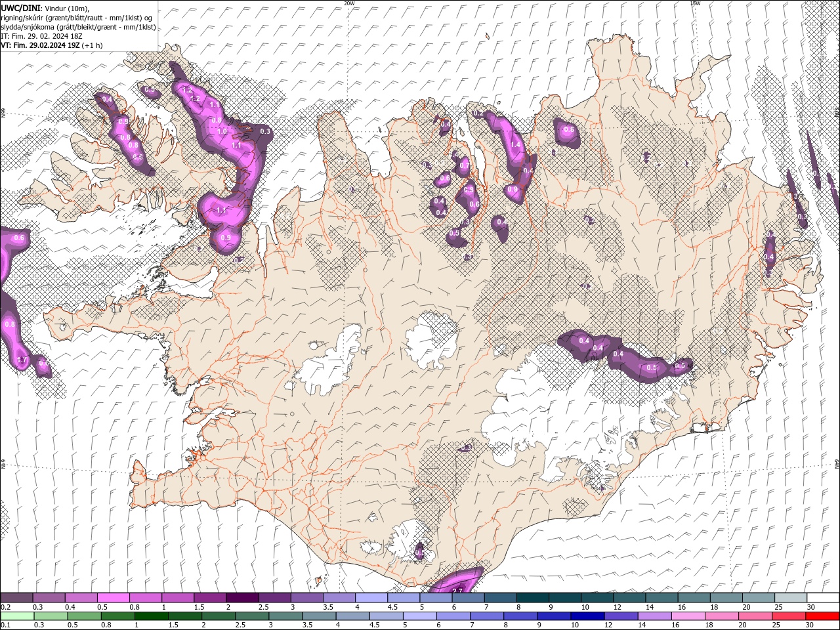The height and width of the screenshot is (630, 840).
Task: Select the darkest green 1 rain-scale swatch
Action: pos(151,616)
